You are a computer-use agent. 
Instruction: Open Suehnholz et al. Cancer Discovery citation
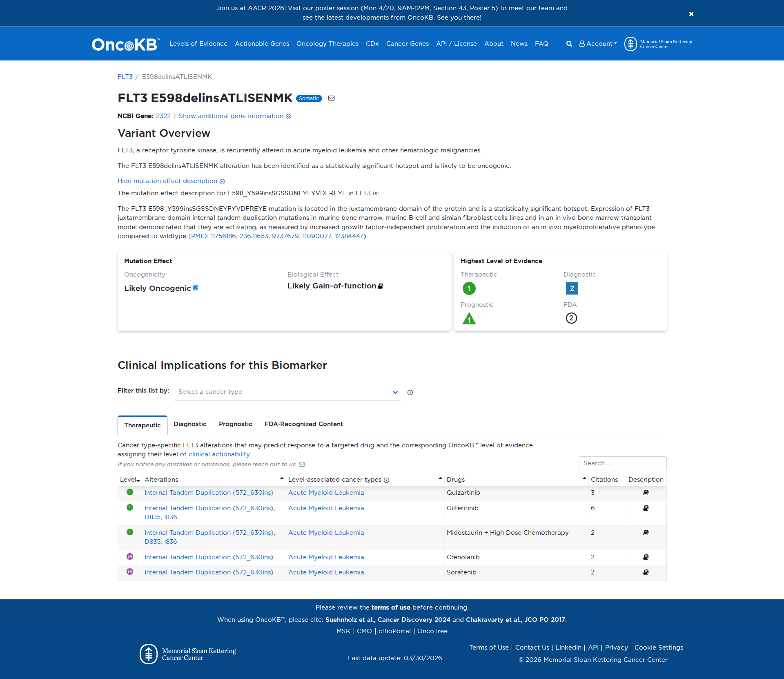pyautogui.click(x=388, y=620)
